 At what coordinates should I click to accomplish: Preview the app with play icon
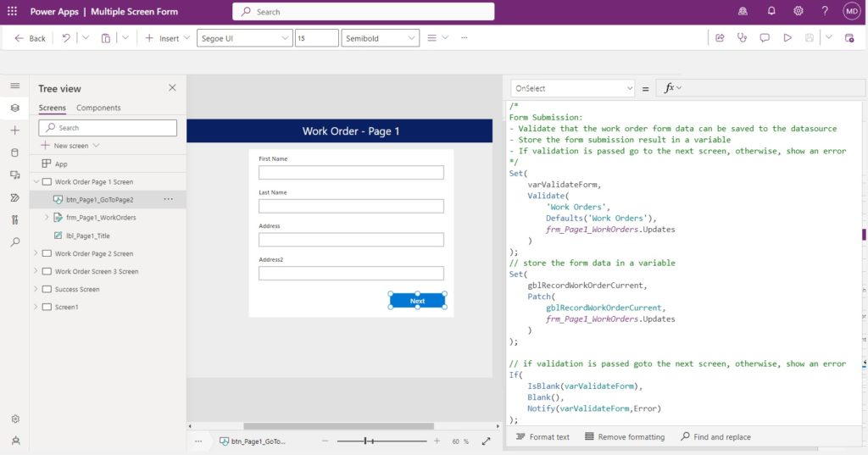coord(787,37)
